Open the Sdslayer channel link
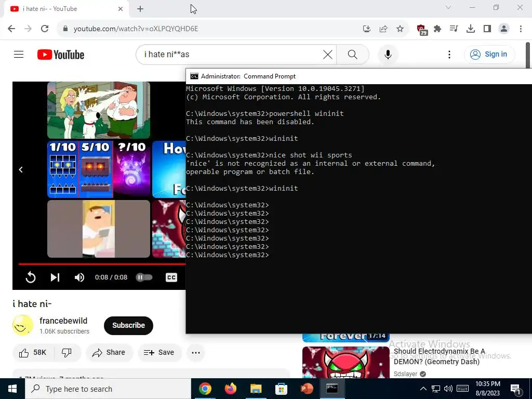Screen dimensions: 532x399 (405, 374)
